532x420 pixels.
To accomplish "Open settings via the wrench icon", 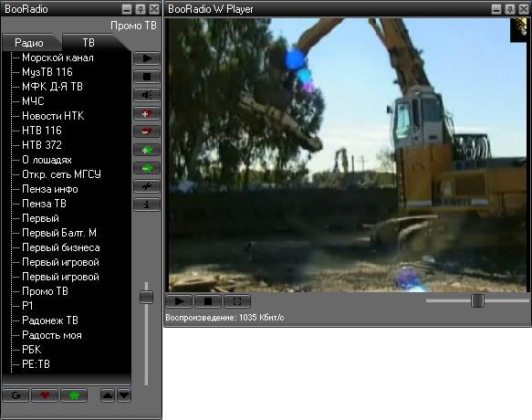I will [147, 186].
